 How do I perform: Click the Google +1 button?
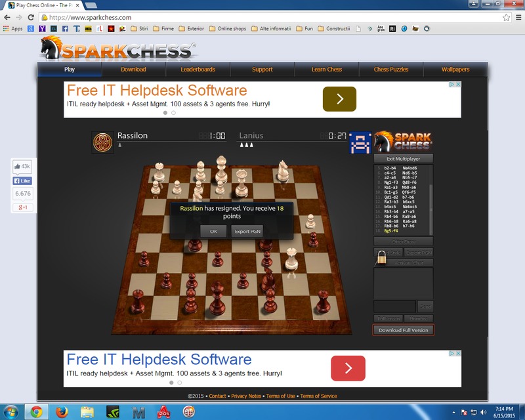click(23, 207)
